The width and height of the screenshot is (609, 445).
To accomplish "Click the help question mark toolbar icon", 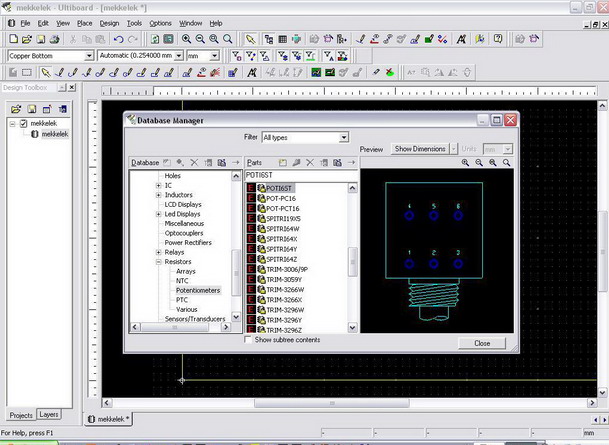I will pyautogui.click(x=498, y=39).
